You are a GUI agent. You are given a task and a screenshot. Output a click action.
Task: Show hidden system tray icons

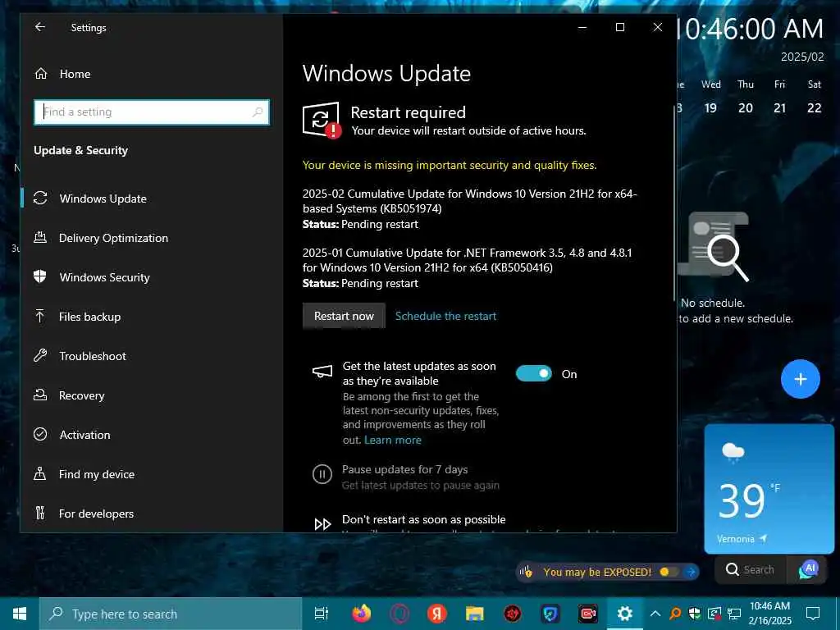point(655,614)
